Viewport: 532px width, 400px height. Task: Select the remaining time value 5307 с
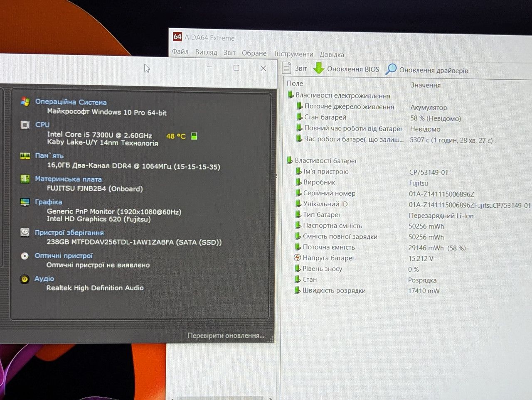click(x=451, y=140)
